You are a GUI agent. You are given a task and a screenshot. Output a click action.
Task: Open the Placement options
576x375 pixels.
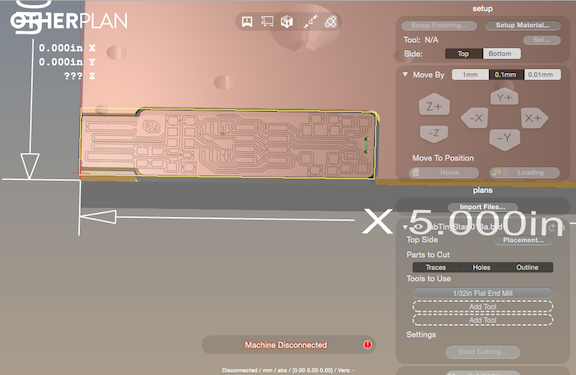coord(523,240)
